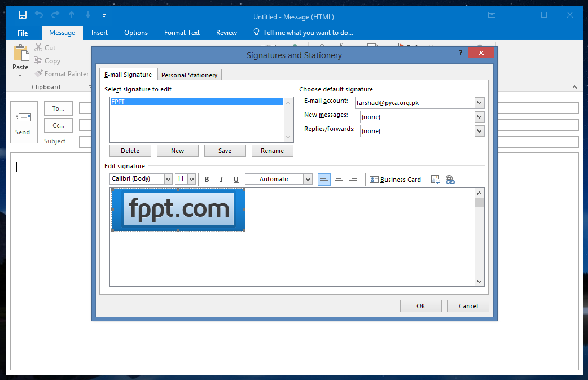Click OK to confirm signature settings
The height and width of the screenshot is (380, 588).
tap(420, 306)
